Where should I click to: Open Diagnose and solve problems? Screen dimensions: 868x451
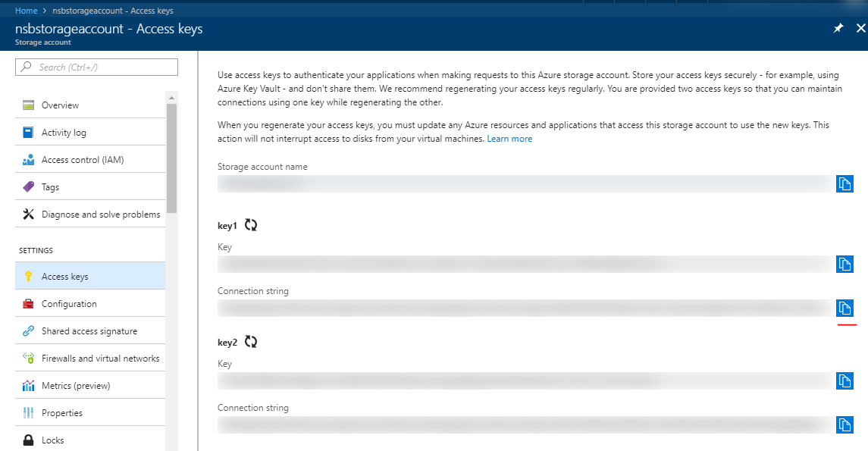[90, 215]
